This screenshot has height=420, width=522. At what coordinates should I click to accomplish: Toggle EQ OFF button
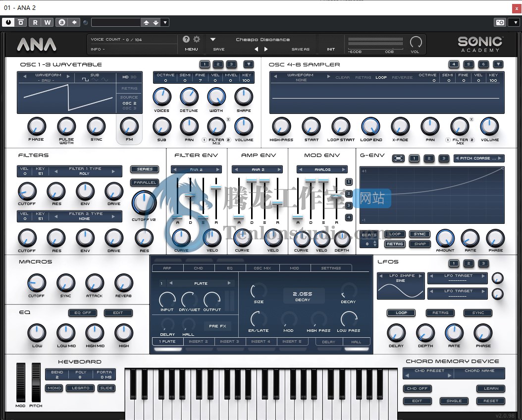click(x=83, y=313)
